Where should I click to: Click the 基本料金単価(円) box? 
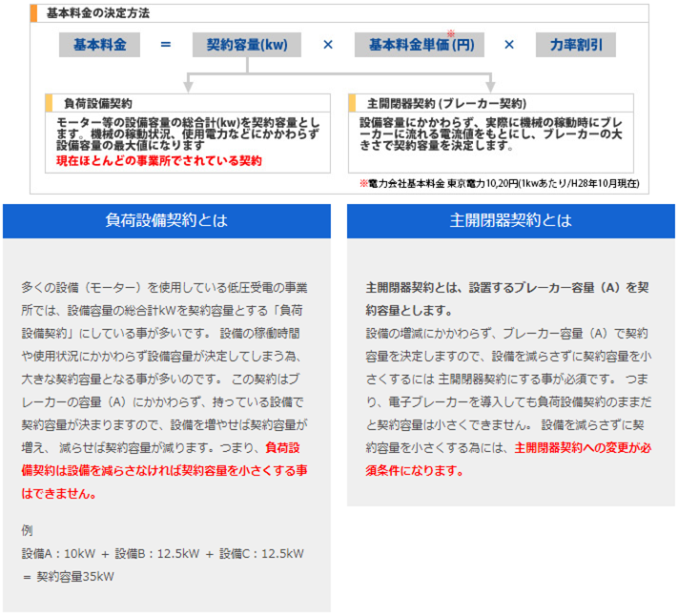tap(420, 45)
